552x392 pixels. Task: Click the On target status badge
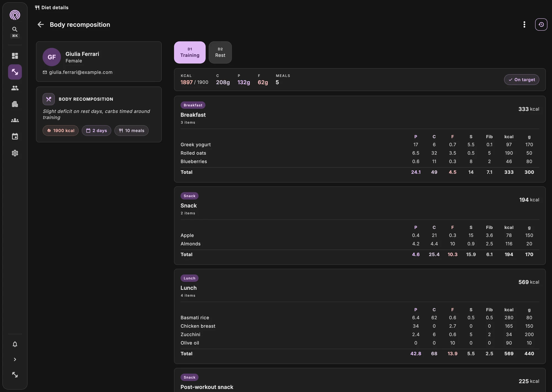point(522,80)
